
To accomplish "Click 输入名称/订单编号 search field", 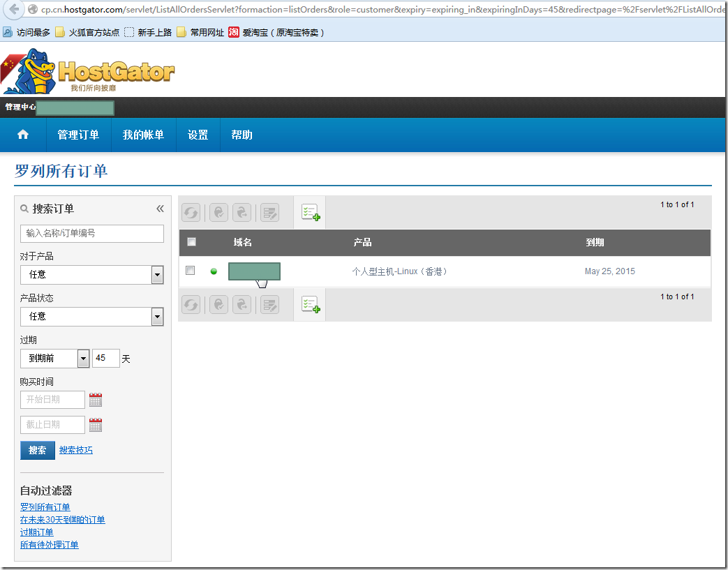I will [x=92, y=234].
